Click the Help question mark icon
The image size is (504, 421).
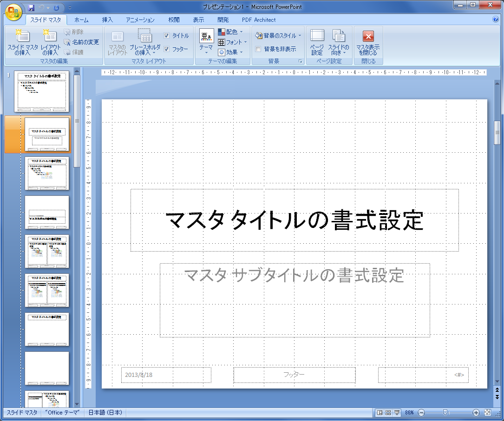pos(496,19)
